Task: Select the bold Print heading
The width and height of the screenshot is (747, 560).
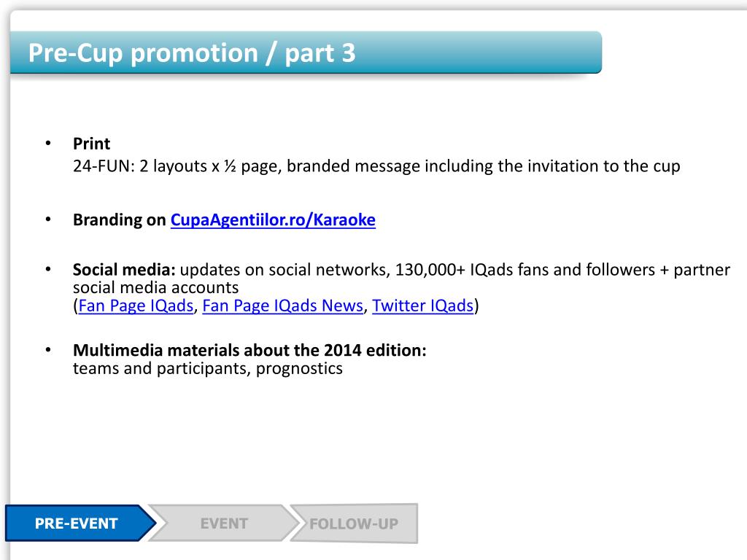Action: pos(91,144)
